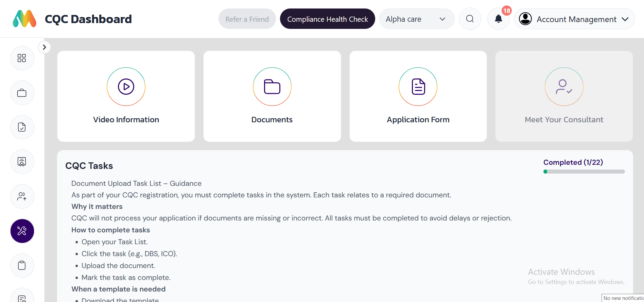Click the Meet Your Consultant person icon
This screenshot has height=302, width=644.
click(x=564, y=87)
